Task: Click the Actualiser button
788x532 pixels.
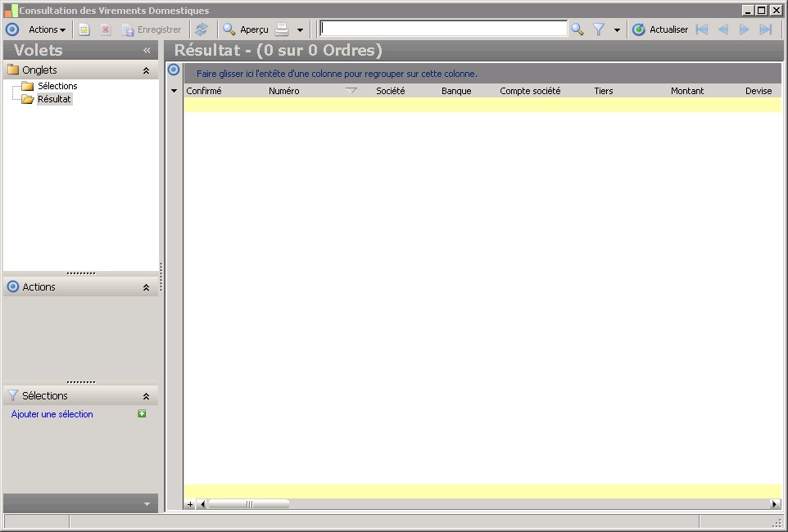Action: tap(660, 29)
